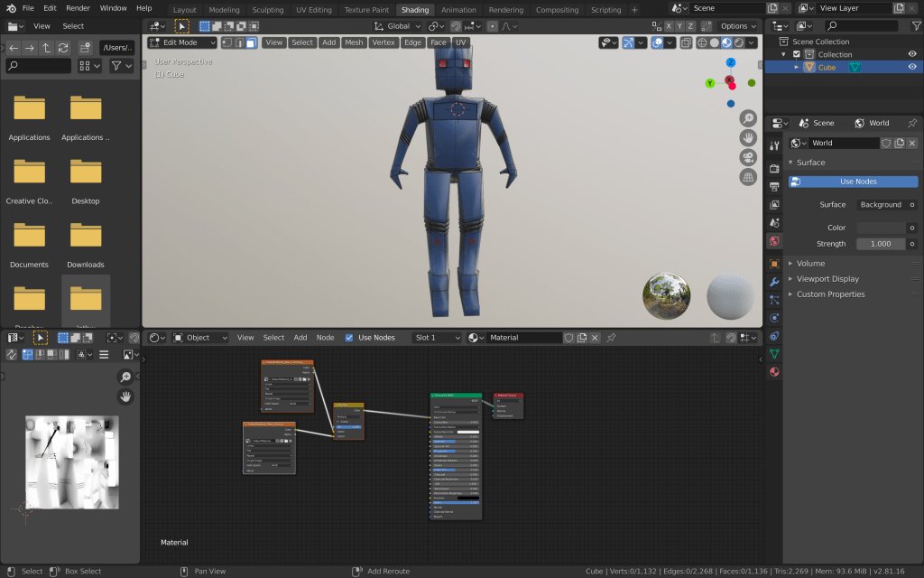Switch to the UV Editing workspace tab
The height and width of the screenshot is (578, 924).
click(313, 10)
